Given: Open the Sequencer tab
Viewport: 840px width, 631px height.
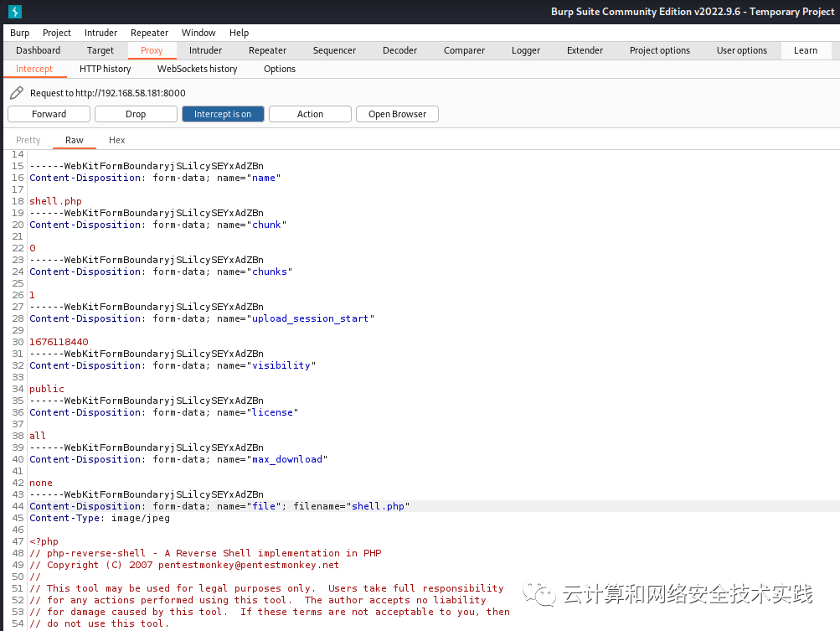Looking at the screenshot, I should pyautogui.click(x=334, y=50).
